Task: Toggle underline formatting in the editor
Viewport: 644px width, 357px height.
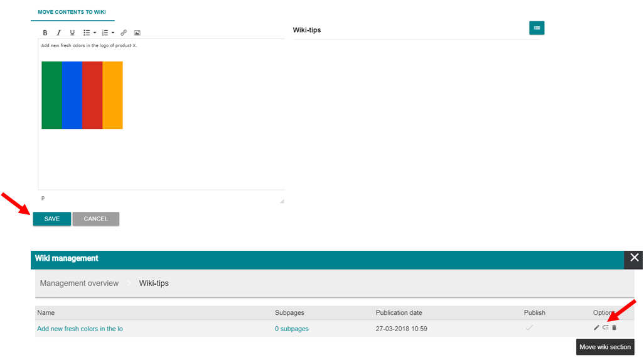Action: (x=72, y=33)
